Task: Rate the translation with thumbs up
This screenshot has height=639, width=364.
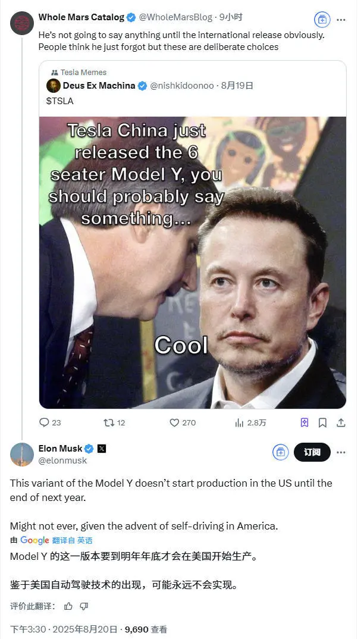Action: point(68,606)
